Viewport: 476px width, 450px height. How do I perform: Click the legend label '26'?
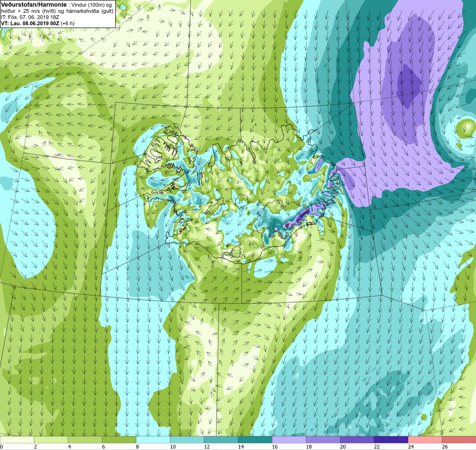445,446
